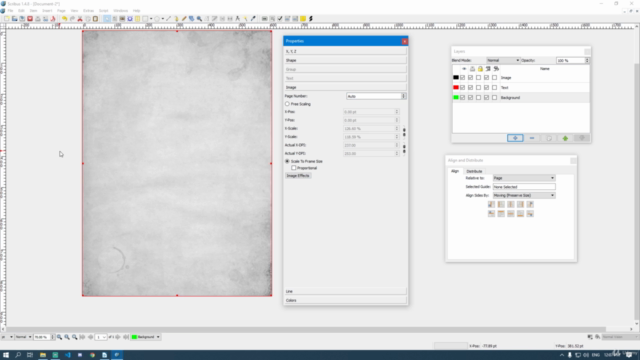Screen dimensions: 640x360
Task: Open the Blend Mode dropdown
Action: [503, 60]
